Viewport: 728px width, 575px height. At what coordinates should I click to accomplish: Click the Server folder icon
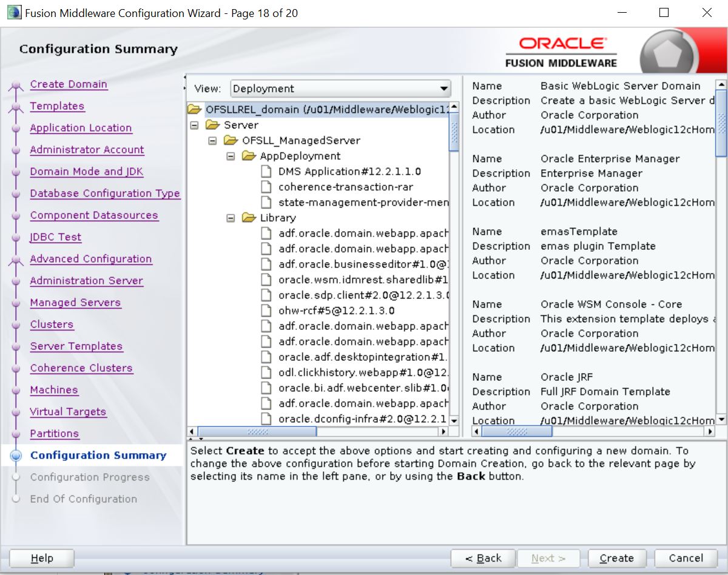coord(212,125)
